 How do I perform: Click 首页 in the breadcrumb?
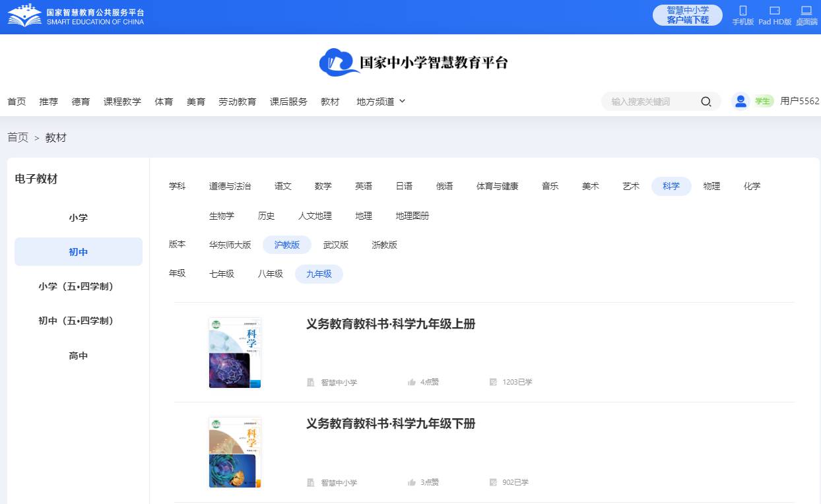pos(18,137)
